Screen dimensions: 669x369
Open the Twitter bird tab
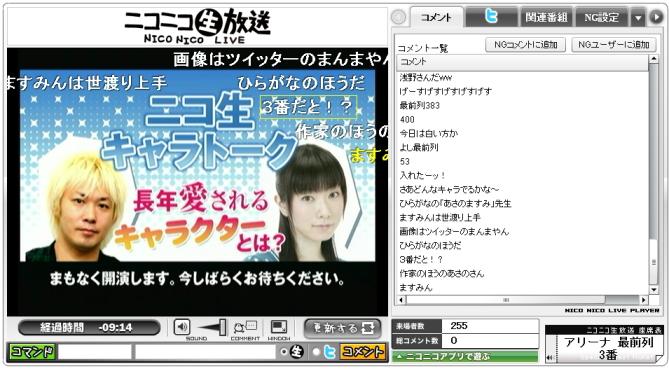click(x=491, y=17)
